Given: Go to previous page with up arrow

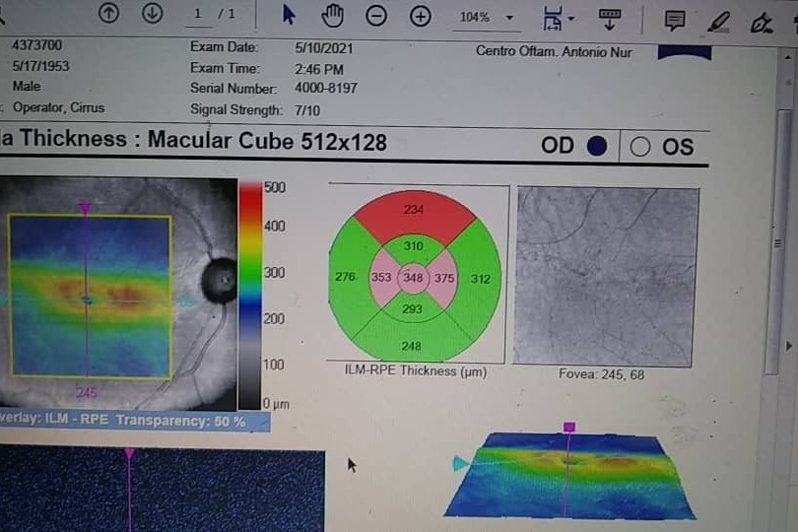Looking at the screenshot, I should point(109,14).
